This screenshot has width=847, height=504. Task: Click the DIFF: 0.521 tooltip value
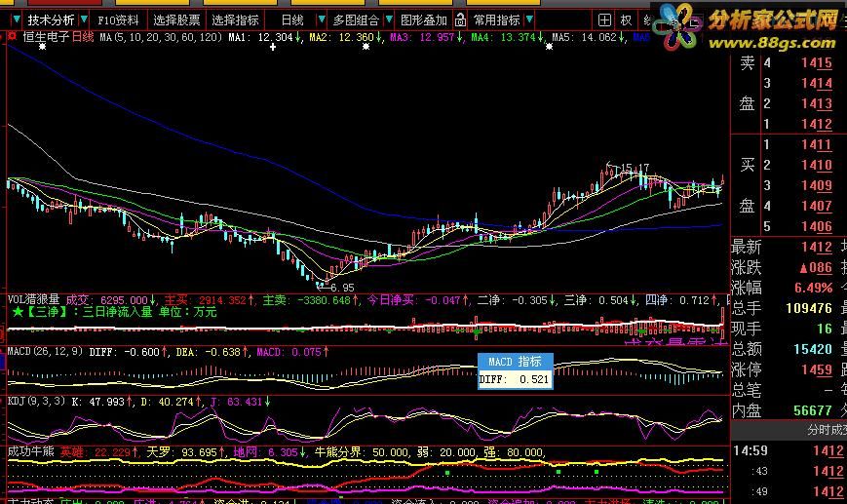click(514, 379)
